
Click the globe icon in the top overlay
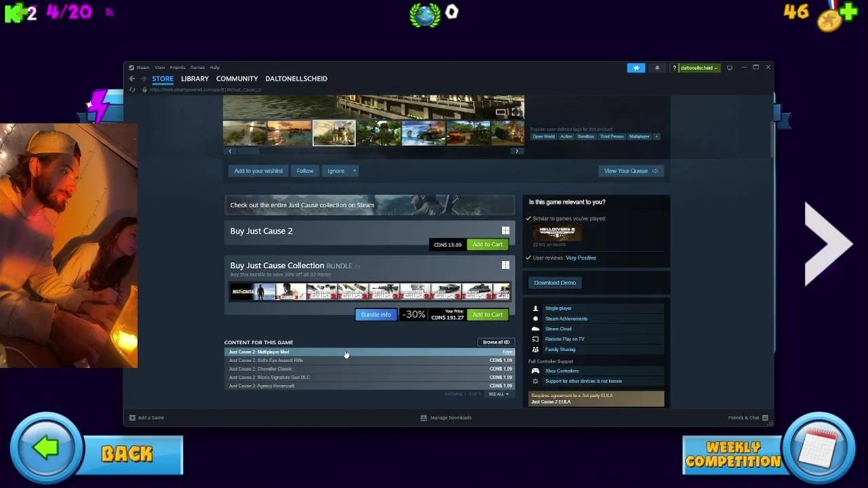(425, 14)
